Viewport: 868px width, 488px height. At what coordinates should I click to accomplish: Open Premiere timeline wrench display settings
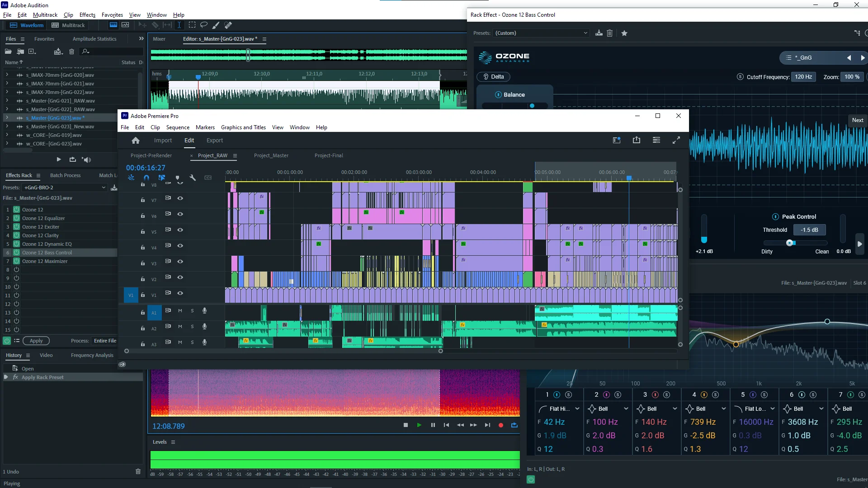point(193,178)
